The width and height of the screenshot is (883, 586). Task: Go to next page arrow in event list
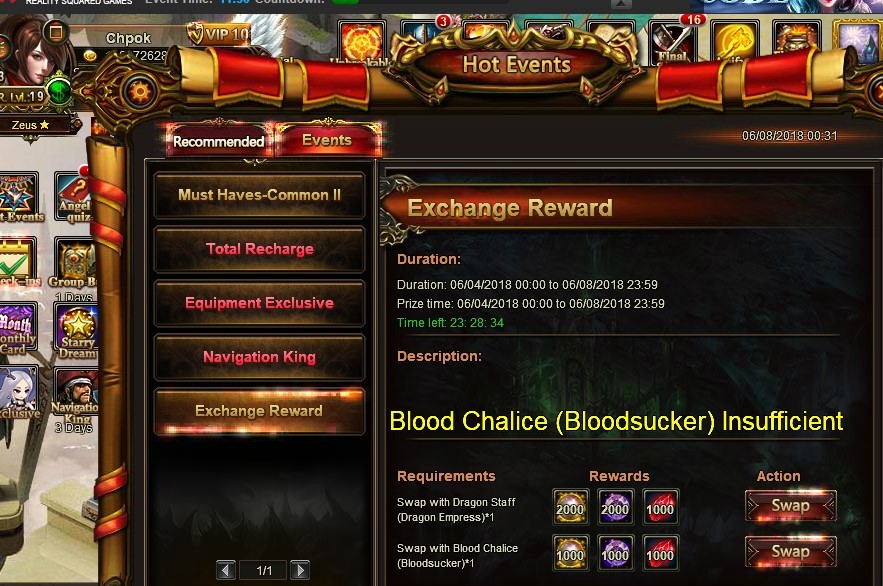tap(300, 570)
